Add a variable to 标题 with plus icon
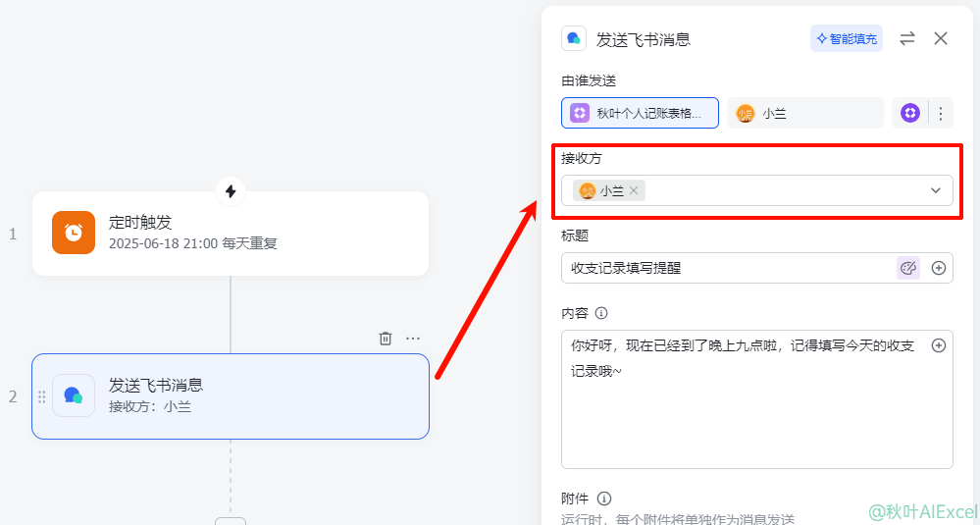 click(x=938, y=268)
